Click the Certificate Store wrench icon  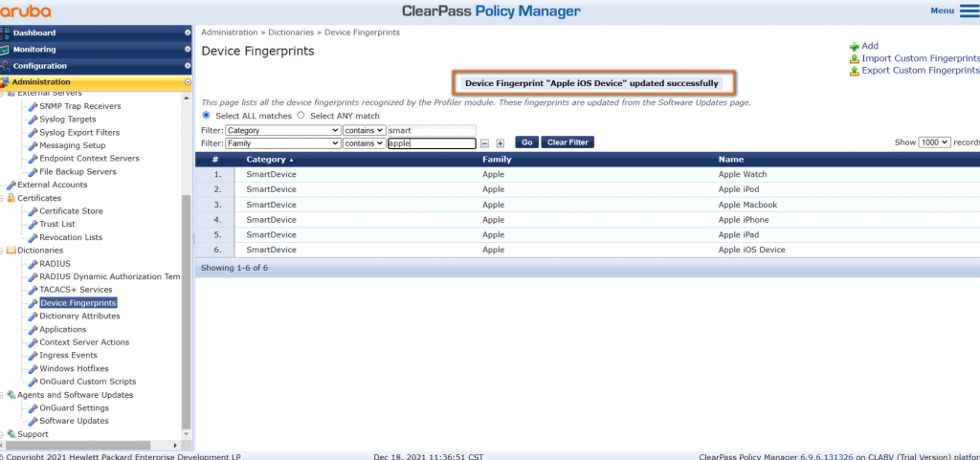click(x=33, y=211)
